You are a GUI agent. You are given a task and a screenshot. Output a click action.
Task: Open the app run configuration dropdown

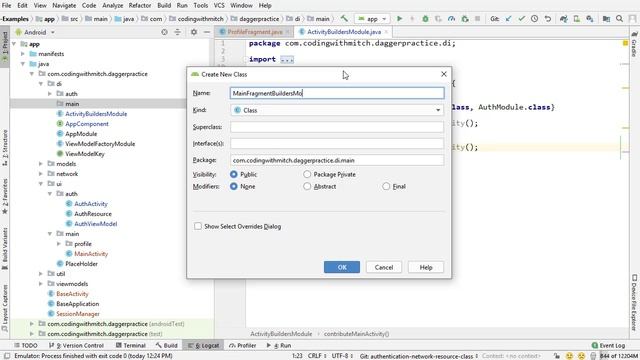pos(372,19)
